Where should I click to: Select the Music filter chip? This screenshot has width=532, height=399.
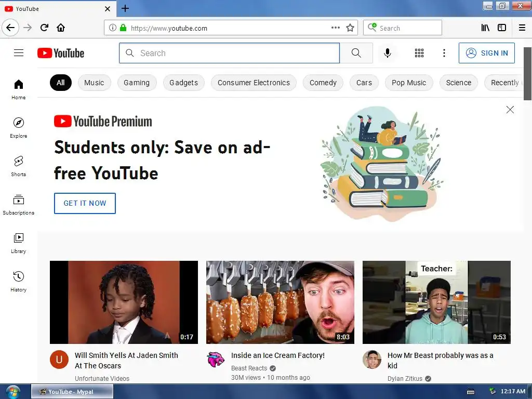coord(95,83)
